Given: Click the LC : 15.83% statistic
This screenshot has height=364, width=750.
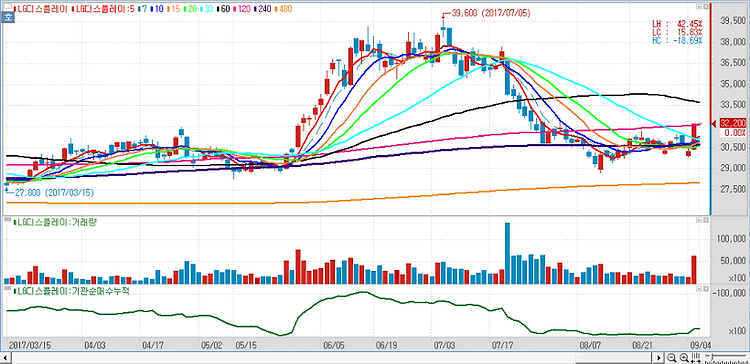Looking at the screenshot, I should [678, 32].
